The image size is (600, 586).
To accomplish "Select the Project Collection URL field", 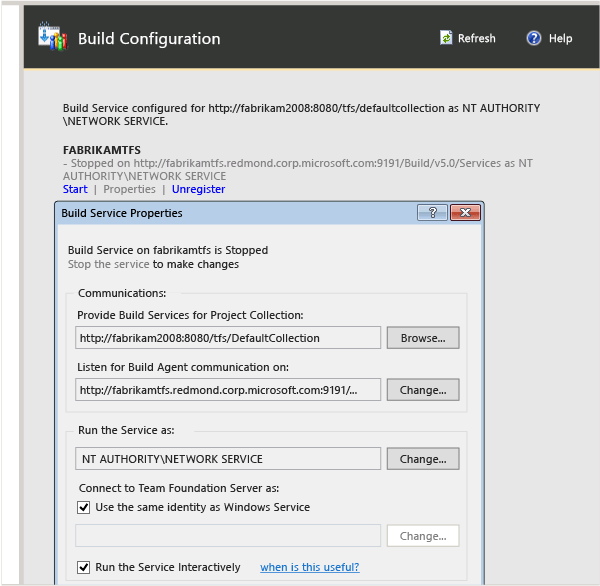I will coord(228,338).
